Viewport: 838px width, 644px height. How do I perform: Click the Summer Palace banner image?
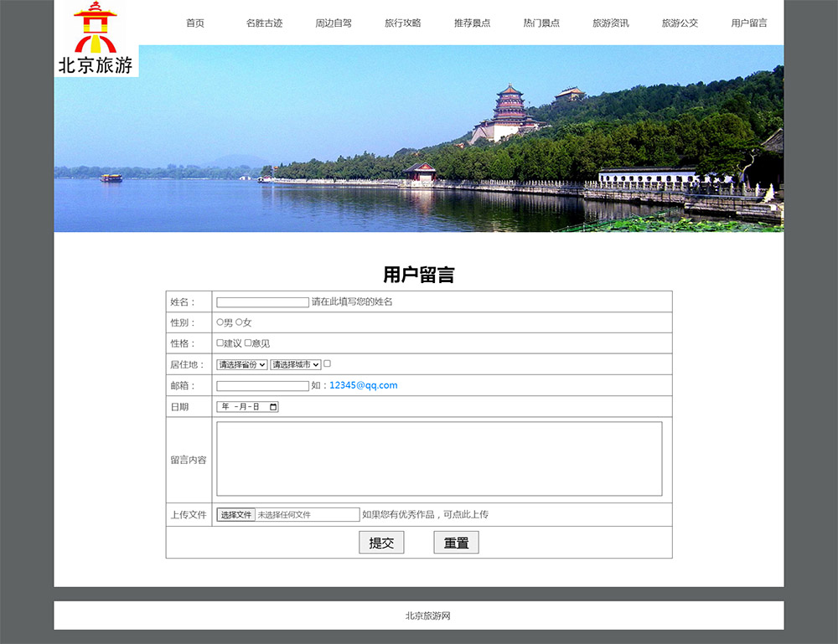tap(419, 139)
